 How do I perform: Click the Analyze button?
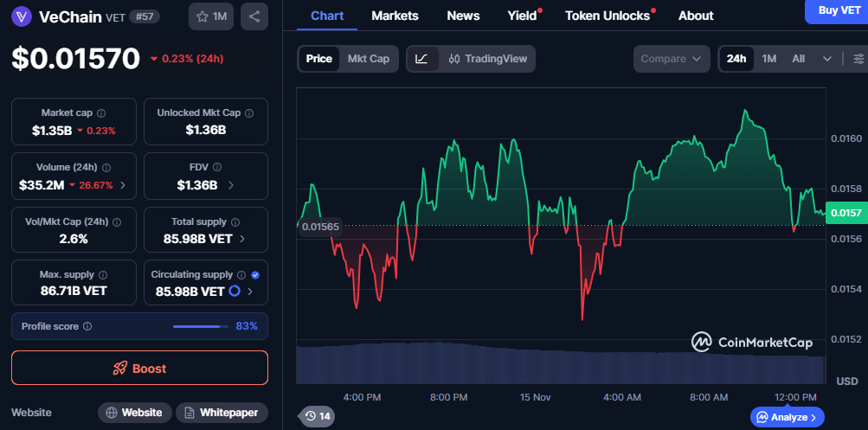coord(788,417)
